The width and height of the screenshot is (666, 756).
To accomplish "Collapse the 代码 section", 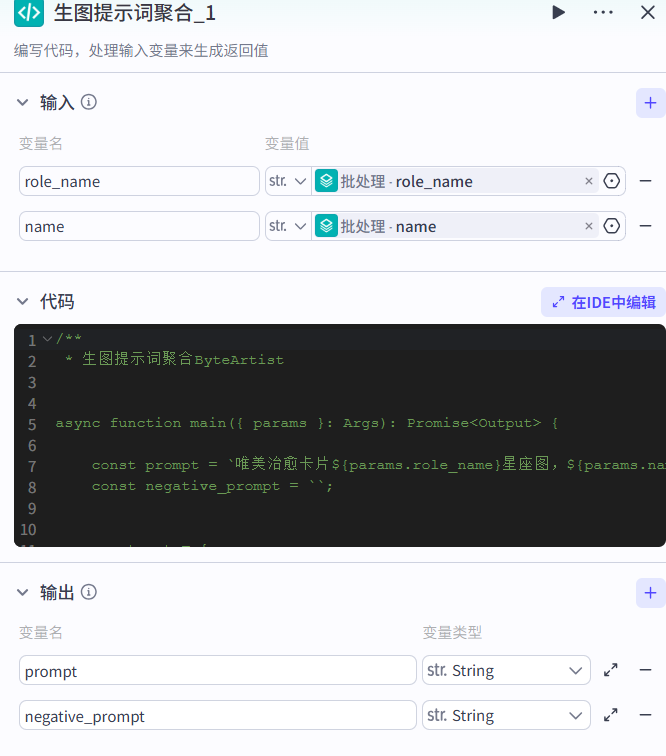I will (22, 302).
